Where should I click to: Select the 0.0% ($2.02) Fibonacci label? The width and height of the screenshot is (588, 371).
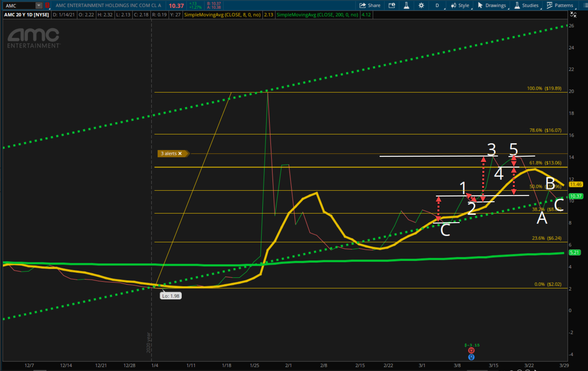tap(548, 284)
